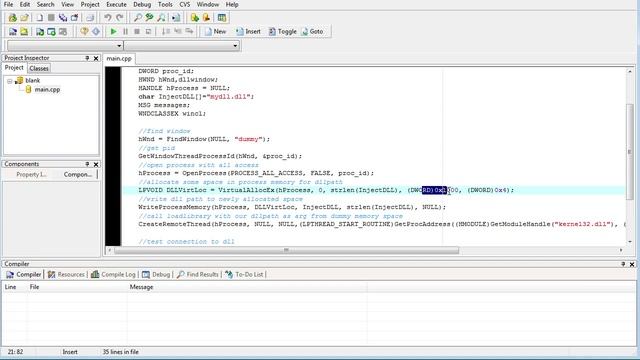Switch to the Find Results tab

(198, 274)
